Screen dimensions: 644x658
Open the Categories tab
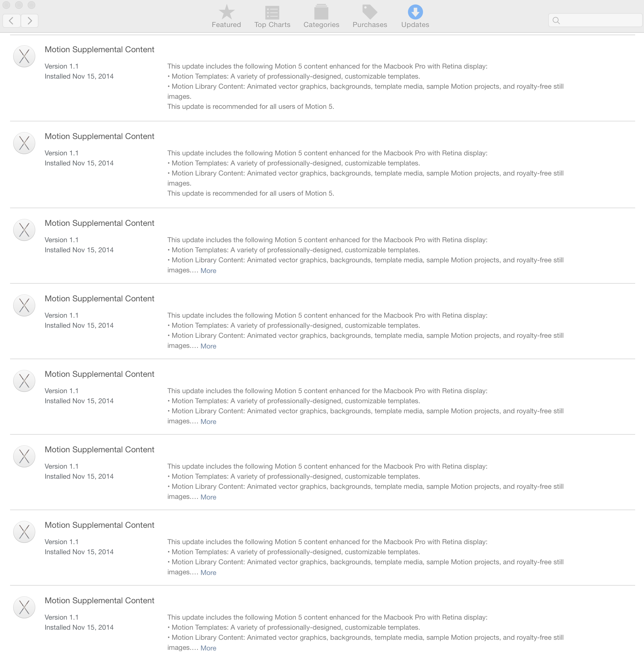(x=321, y=16)
